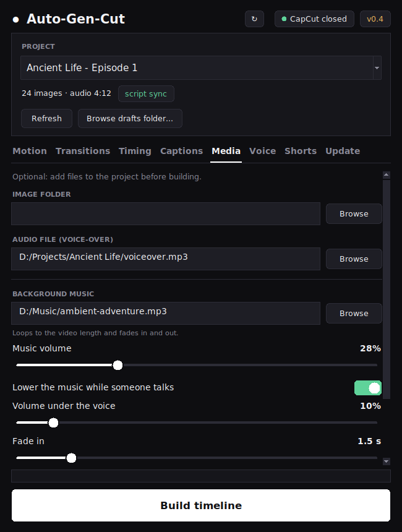Browse for an image folder
Viewport: 402px width, 532px height.
[354, 214]
